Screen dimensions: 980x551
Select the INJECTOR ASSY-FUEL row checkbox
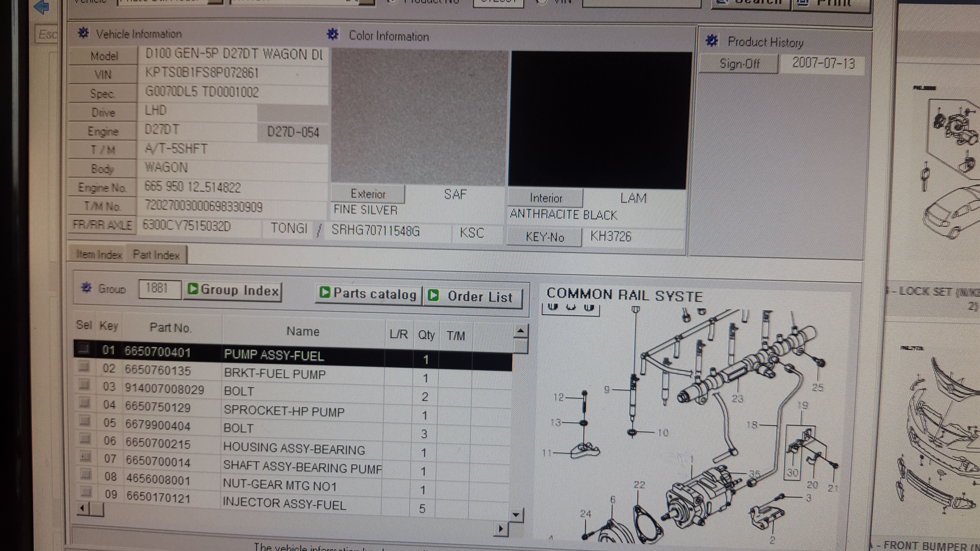(x=86, y=492)
